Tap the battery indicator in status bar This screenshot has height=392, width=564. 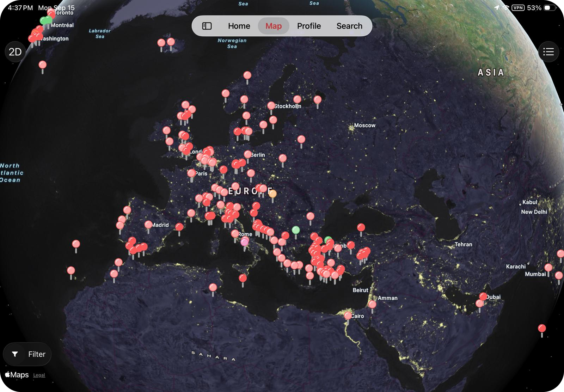[549, 8]
